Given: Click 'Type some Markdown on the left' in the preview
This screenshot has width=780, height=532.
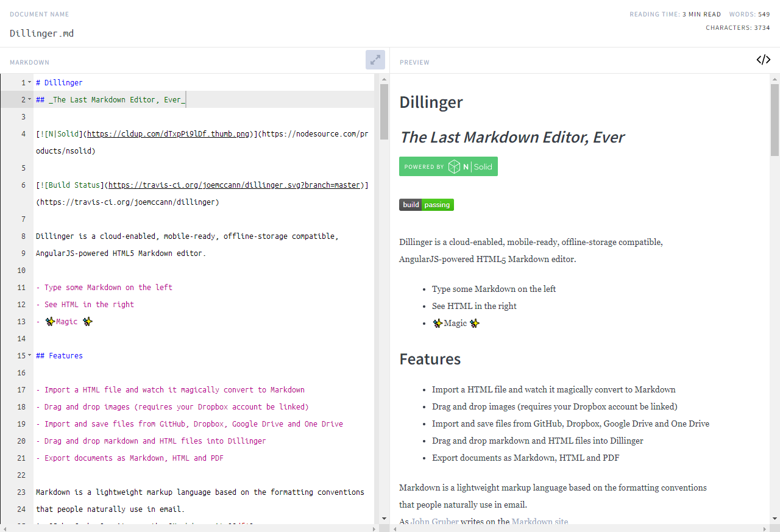Looking at the screenshot, I should (x=494, y=289).
